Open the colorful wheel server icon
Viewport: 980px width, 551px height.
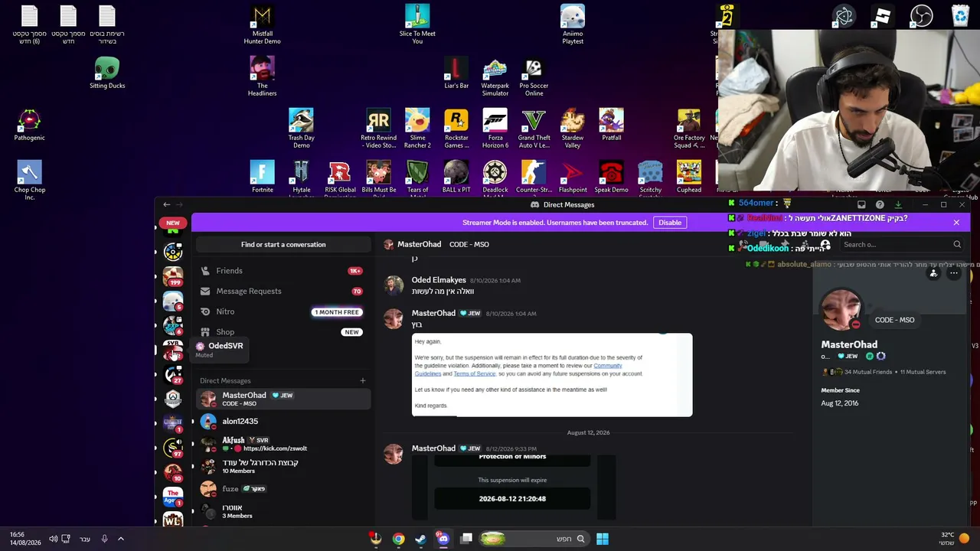click(x=173, y=252)
